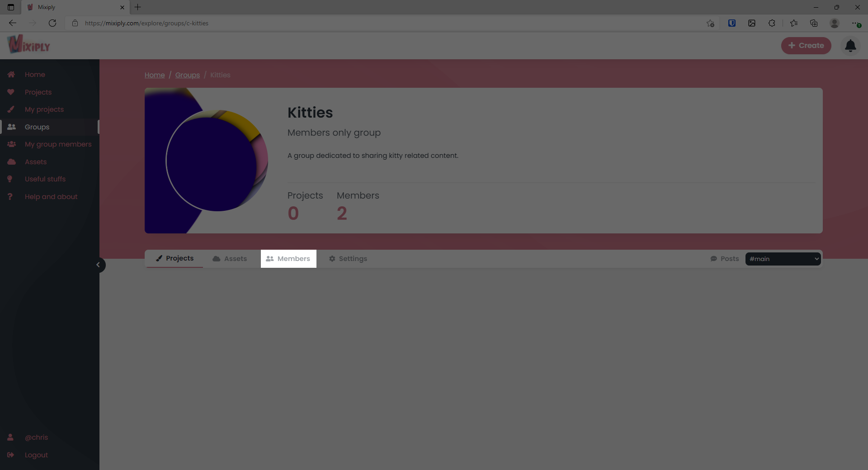Add page to favorites star icon
868x470 pixels.
[710, 23]
